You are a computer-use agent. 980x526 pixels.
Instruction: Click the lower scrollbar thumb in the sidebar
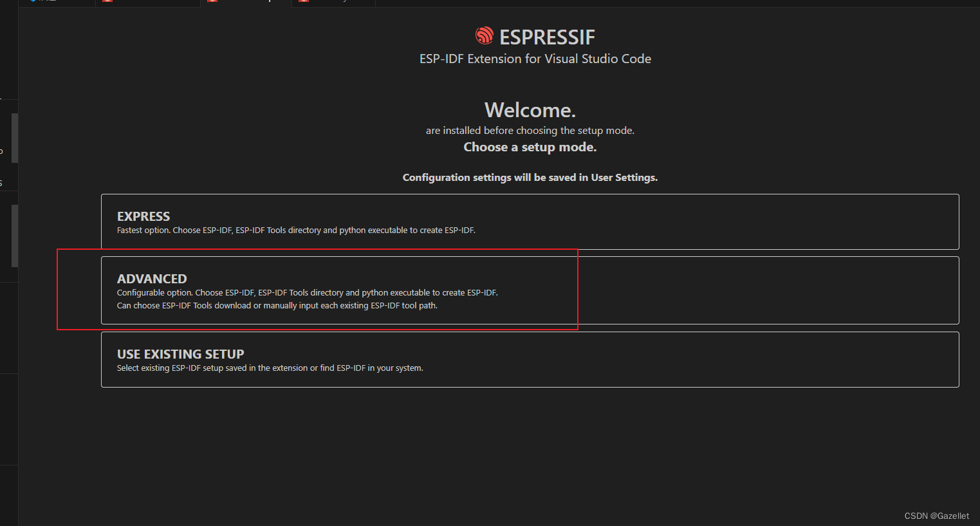pos(14,236)
